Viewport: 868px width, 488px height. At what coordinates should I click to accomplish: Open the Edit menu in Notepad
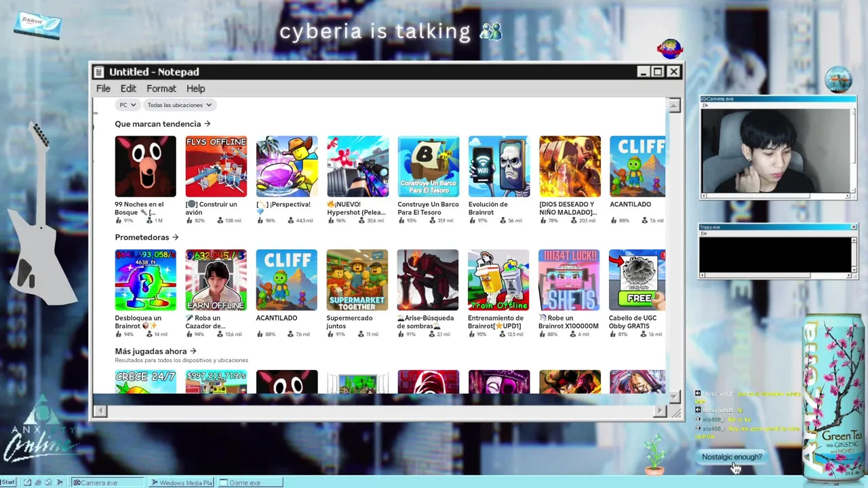point(128,89)
